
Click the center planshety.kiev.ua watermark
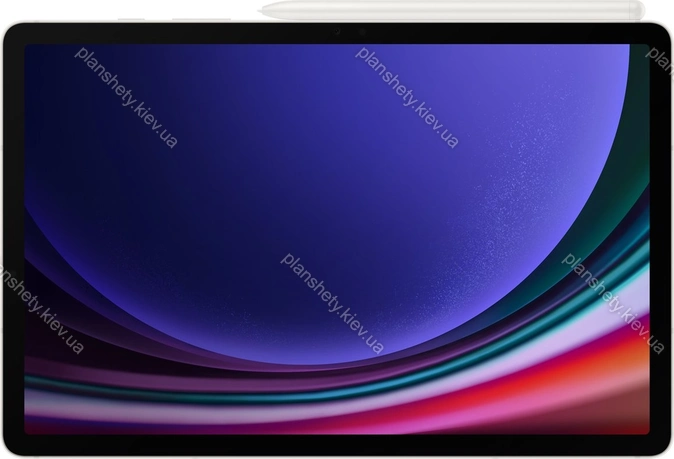point(332,302)
